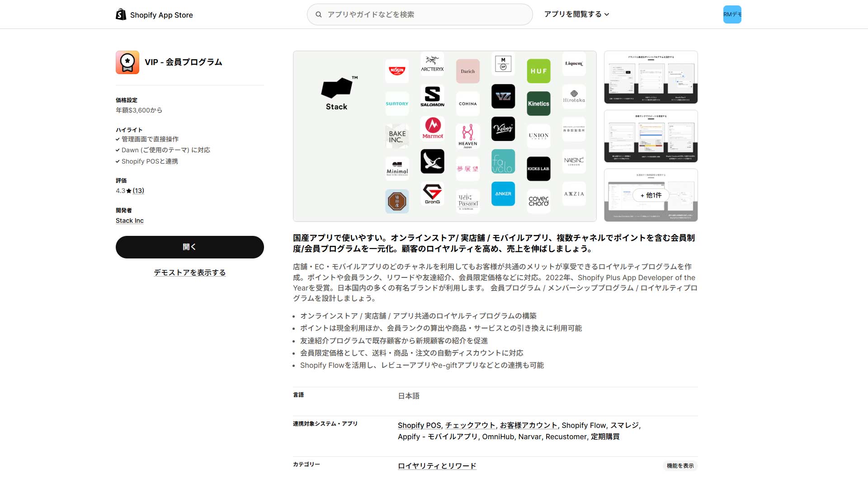Click the Stack logo in main image
The image size is (868, 488).
point(337,94)
